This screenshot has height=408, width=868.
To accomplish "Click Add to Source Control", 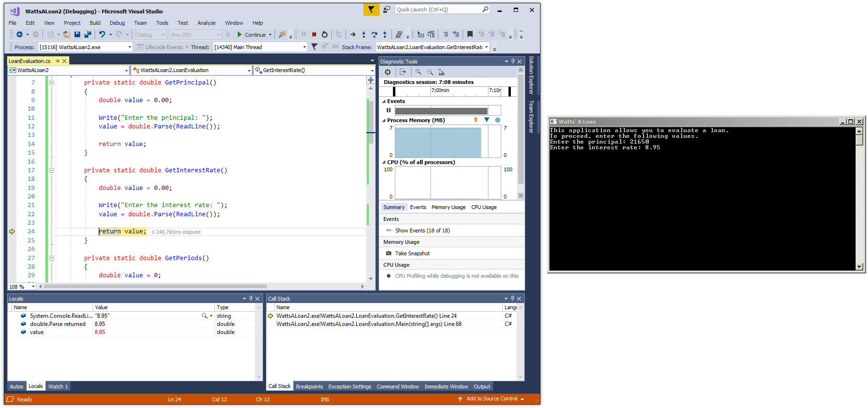I will coord(491,399).
